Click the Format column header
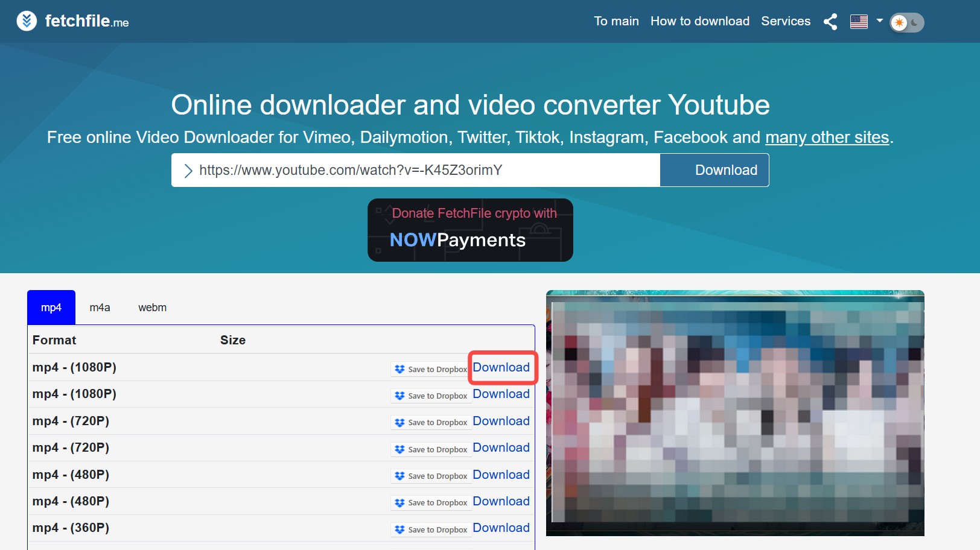Image resolution: width=980 pixels, height=550 pixels. (x=54, y=340)
